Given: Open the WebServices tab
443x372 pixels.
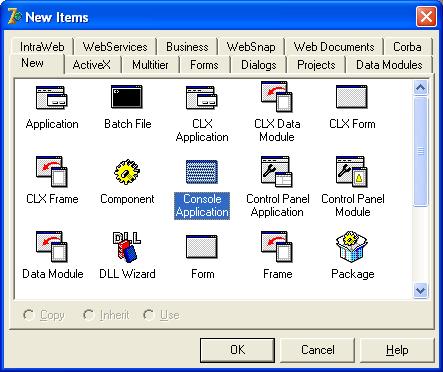Looking at the screenshot, I should (115, 47).
